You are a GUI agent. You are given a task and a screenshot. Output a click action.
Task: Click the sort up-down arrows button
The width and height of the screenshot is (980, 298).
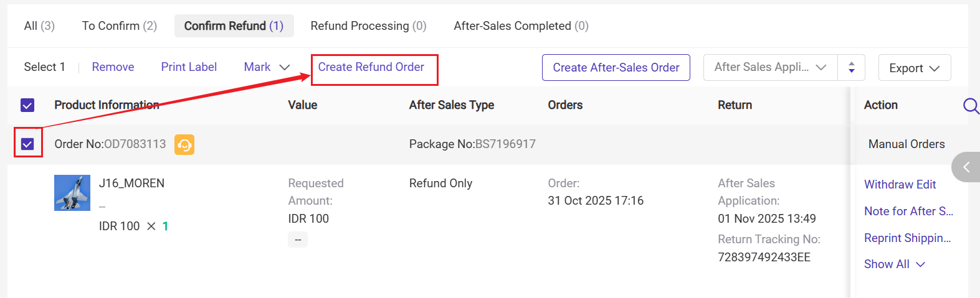tap(851, 68)
